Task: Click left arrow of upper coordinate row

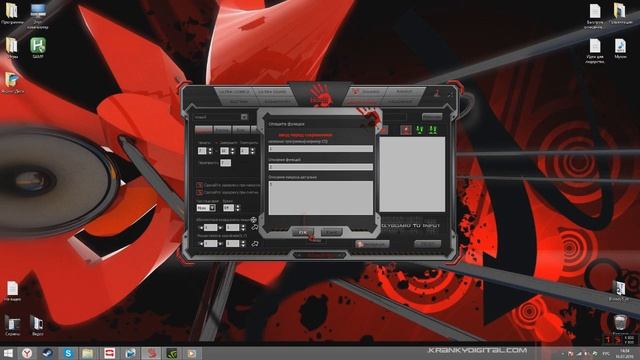Action: coord(201,228)
